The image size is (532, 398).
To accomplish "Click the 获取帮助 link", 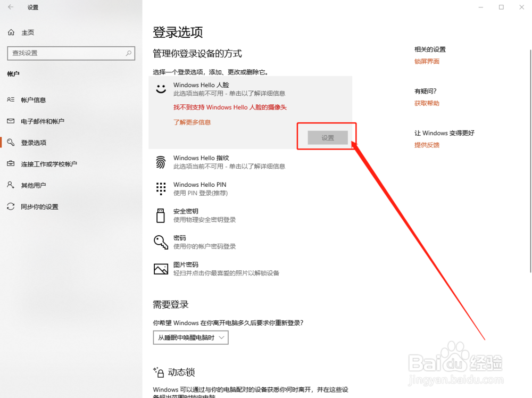I will (x=427, y=103).
